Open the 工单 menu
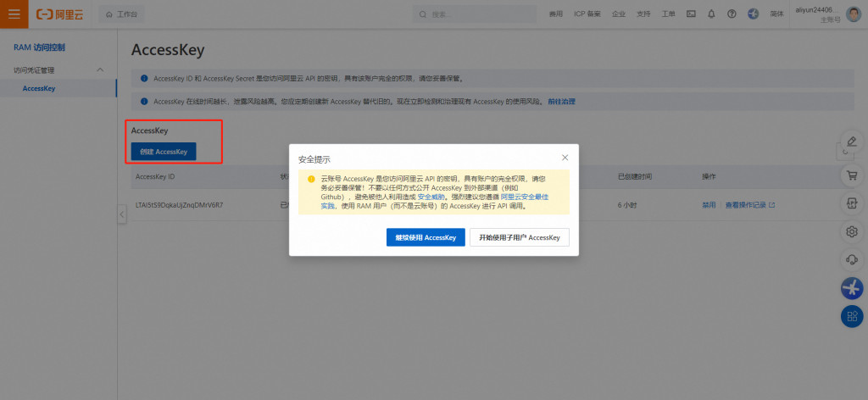The width and height of the screenshot is (868, 400). (668, 14)
